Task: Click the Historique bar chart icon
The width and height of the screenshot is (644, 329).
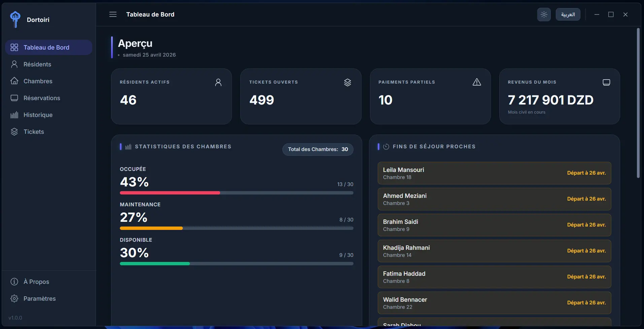Action: coord(14,115)
